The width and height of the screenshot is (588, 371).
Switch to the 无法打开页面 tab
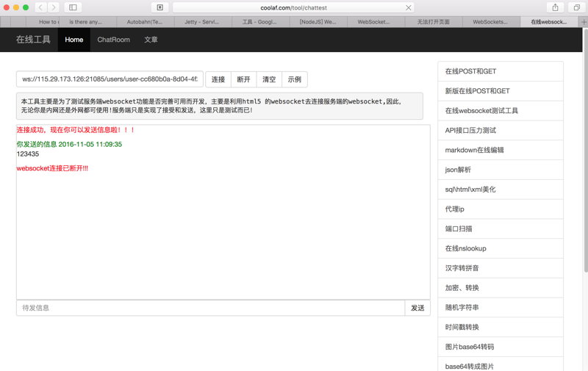point(434,22)
